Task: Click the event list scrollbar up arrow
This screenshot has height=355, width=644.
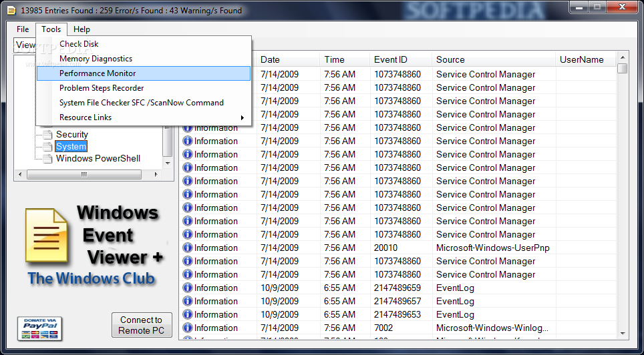Action: click(623, 57)
